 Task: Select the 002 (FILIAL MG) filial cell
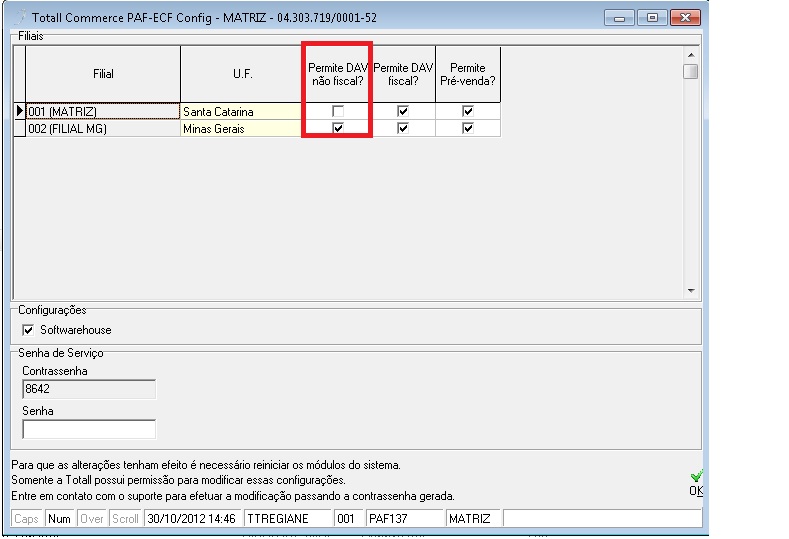(x=103, y=128)
